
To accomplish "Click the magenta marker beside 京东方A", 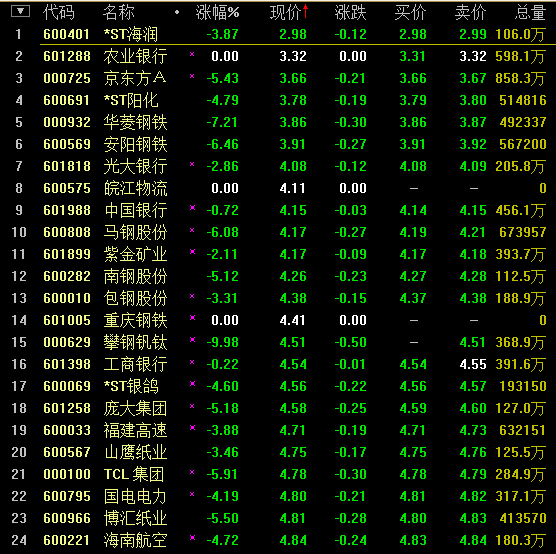I will tap(192, 76).
